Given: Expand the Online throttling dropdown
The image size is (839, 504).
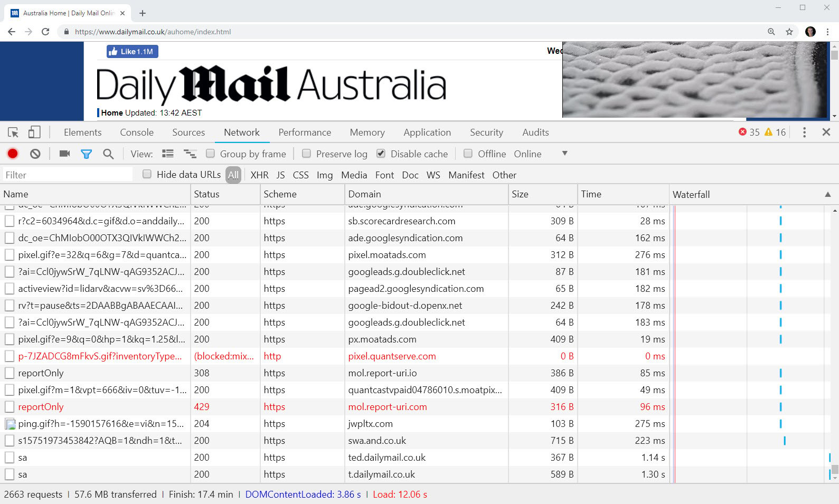Looking at the screenshot, I should click(x=564, y=154).
